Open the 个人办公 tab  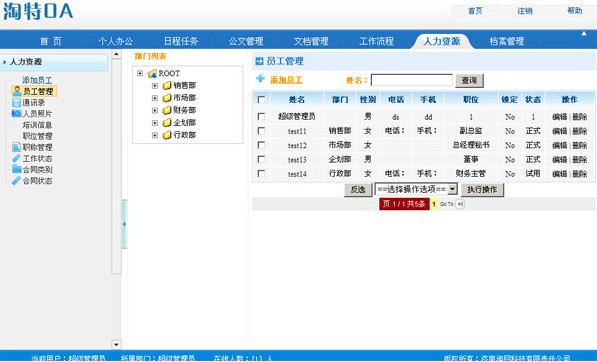115,41
